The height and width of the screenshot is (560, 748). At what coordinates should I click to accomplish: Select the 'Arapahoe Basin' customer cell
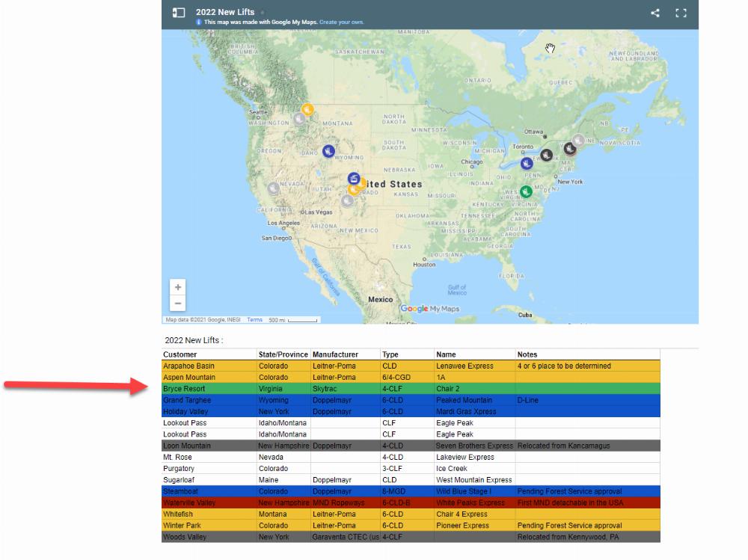(x=209, y=366)
